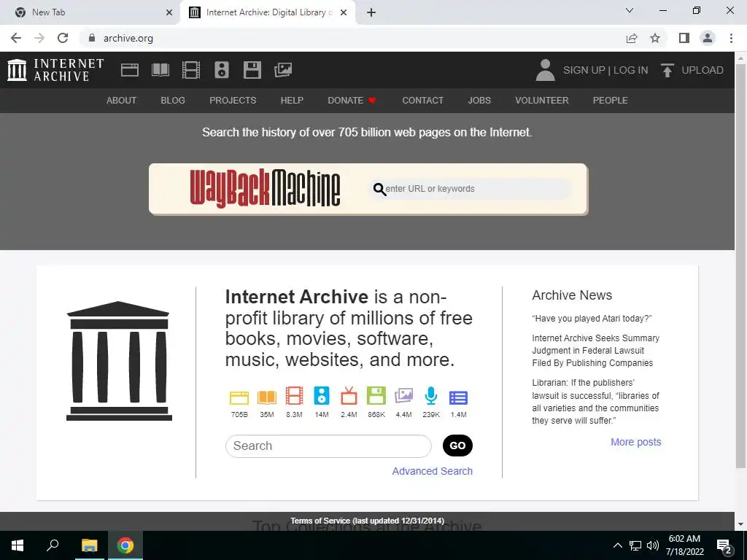Select the blue list icon labeled 1.4M
The image size is (747, 560).
tap(458, 397)
